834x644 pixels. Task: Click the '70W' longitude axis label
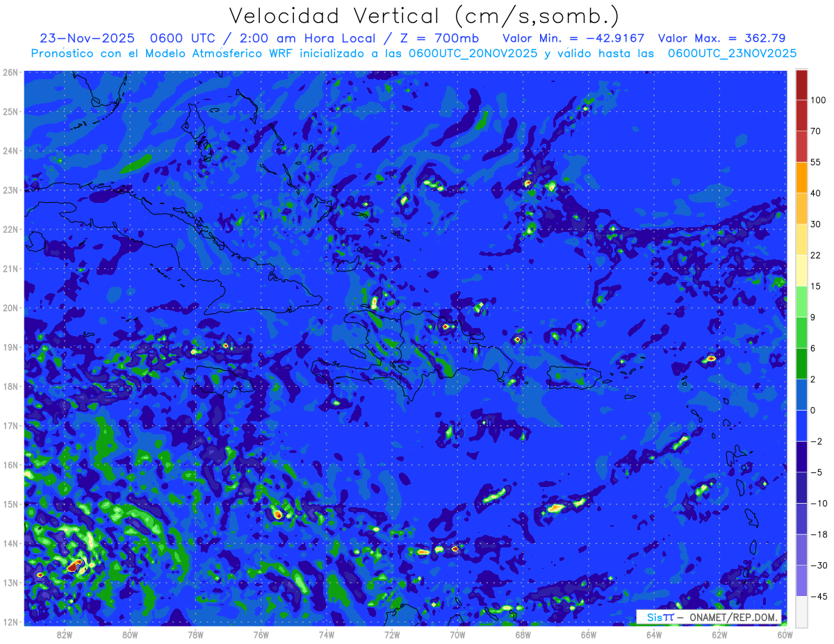(x=457, y=635)
